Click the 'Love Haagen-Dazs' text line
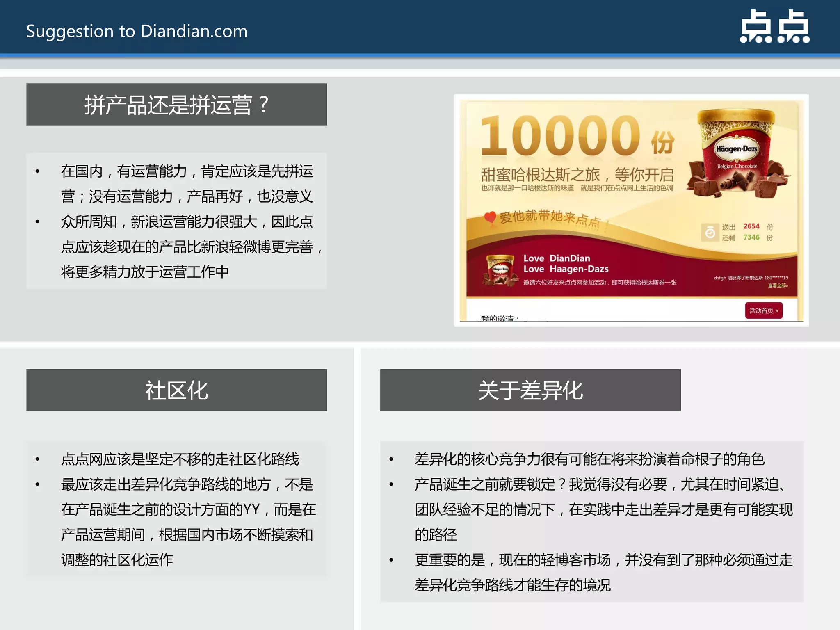The image size is (840, 630). (x=566, y=269)
